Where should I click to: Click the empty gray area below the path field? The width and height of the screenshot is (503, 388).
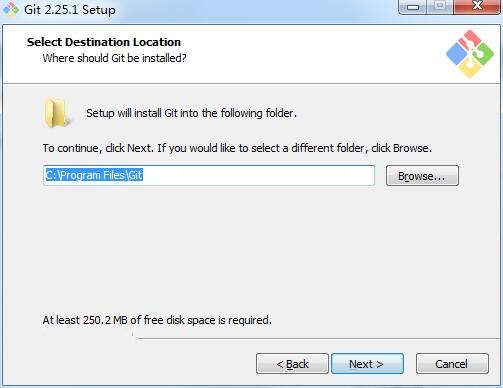pos(250,247)
